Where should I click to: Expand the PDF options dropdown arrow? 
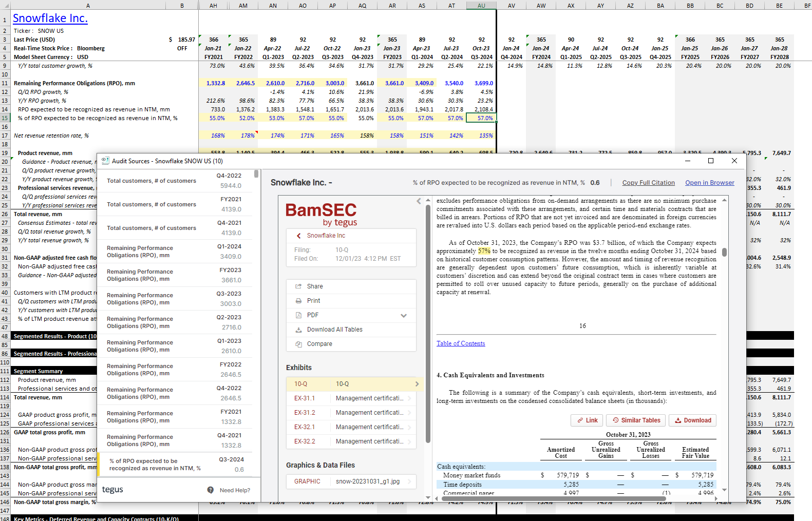point(404,315)
